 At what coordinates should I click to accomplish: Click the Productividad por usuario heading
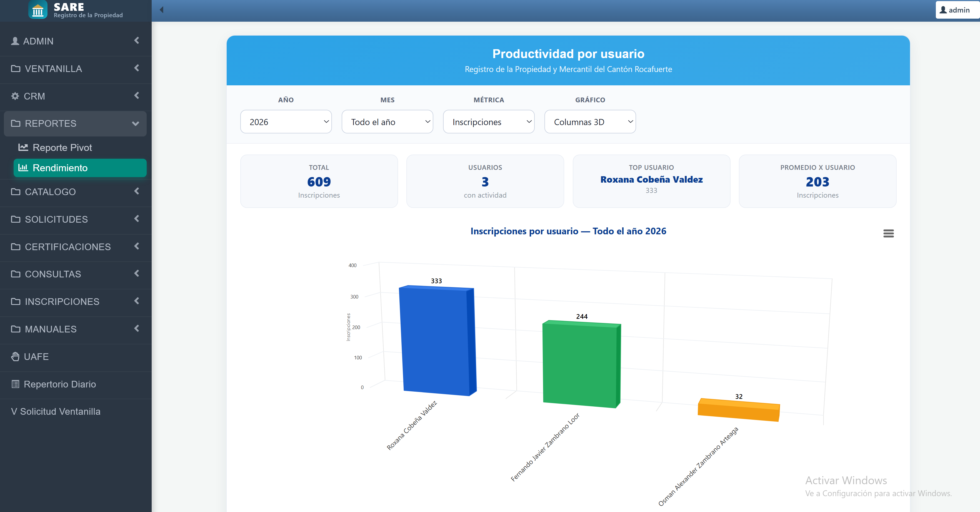point(568,54)
